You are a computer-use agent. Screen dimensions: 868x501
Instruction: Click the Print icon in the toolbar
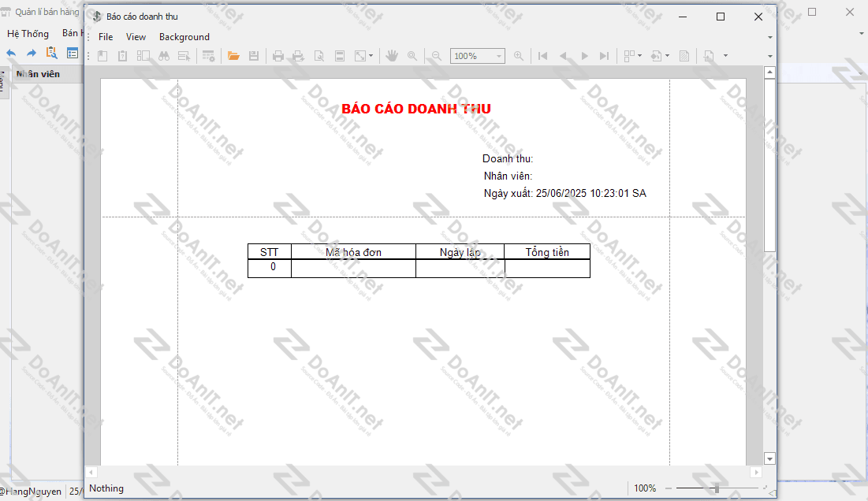pos(278,56)
